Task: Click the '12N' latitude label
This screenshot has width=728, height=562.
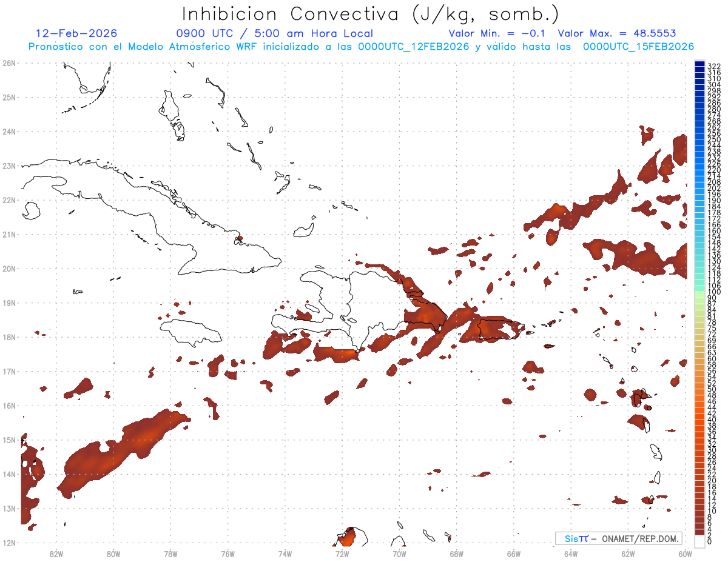Action: click(x=9, y=543)
